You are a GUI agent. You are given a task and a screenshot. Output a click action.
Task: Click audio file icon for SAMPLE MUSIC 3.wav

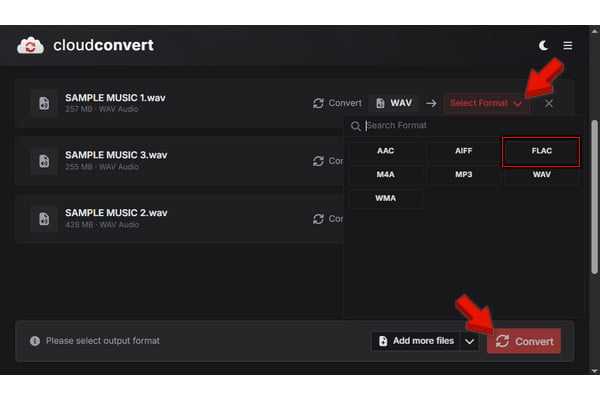pyautogui.click(x=44, y=161)
